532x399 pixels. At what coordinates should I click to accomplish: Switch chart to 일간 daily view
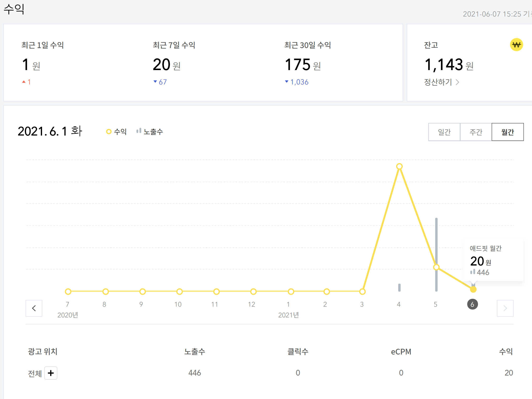click(444, 132)
